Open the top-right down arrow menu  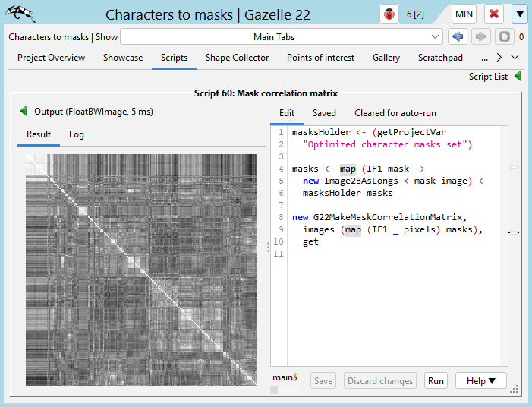click(519, 14)
